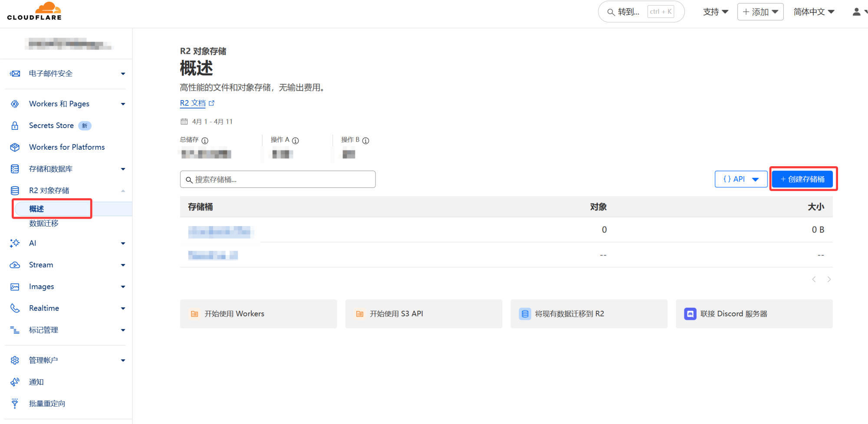Click the 搜索存储桶 search field

point(278,179)
